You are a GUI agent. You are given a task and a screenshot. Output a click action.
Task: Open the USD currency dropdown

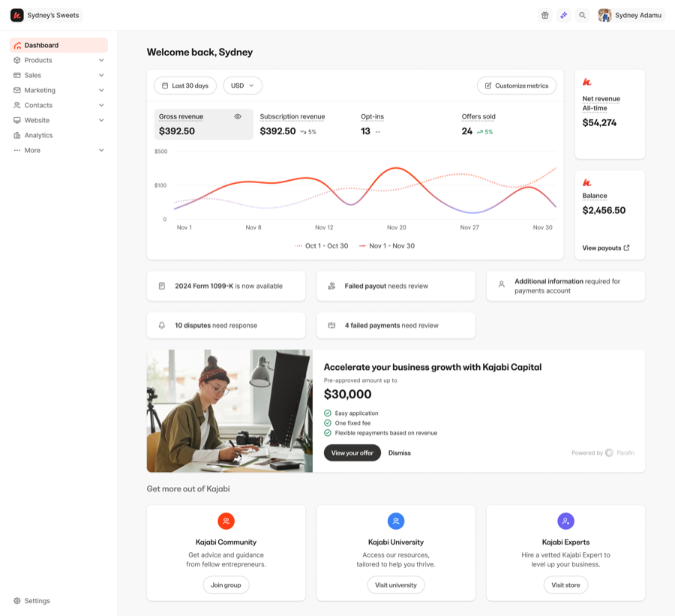coord(242,86)
